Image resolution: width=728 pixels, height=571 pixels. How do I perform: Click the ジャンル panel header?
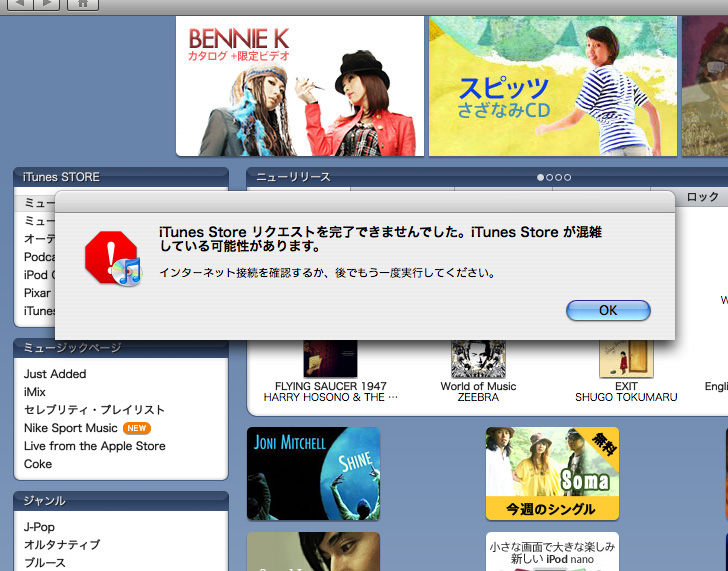(x=121, y=501)
